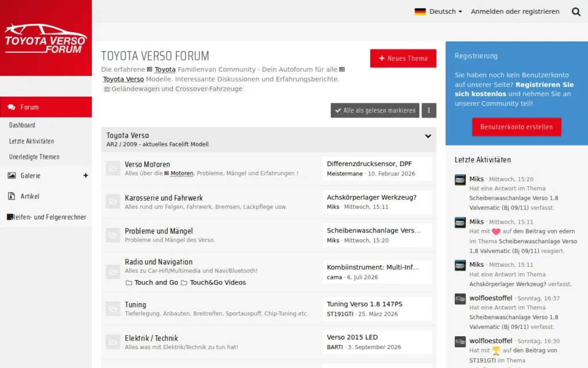The width and height of the screenshot is (588, 368).
Task: Click the Artikel document icon in sidebar
Action: pyautogui.click(x=11, y=196)
